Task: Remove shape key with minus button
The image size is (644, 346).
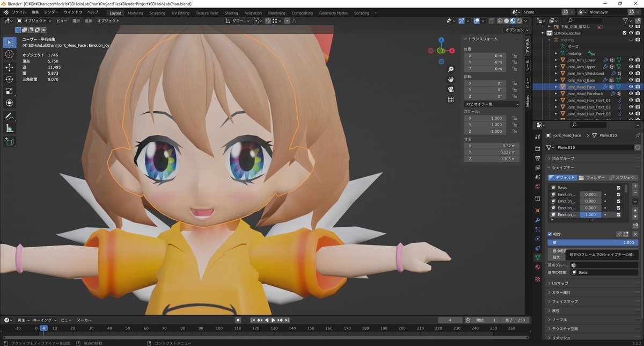Action: pyautogui.click(x=635, y=192)
